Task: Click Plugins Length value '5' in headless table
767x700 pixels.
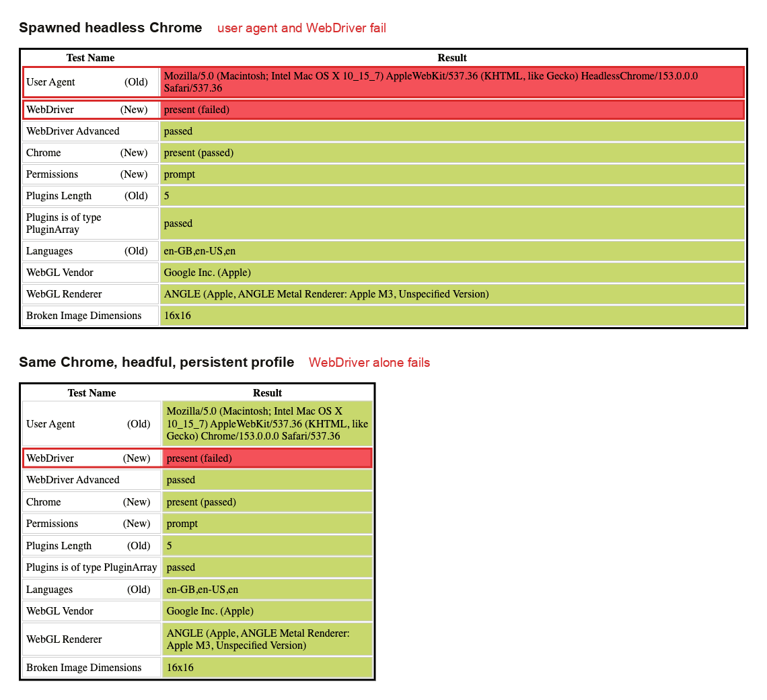Action: point(452,196)
